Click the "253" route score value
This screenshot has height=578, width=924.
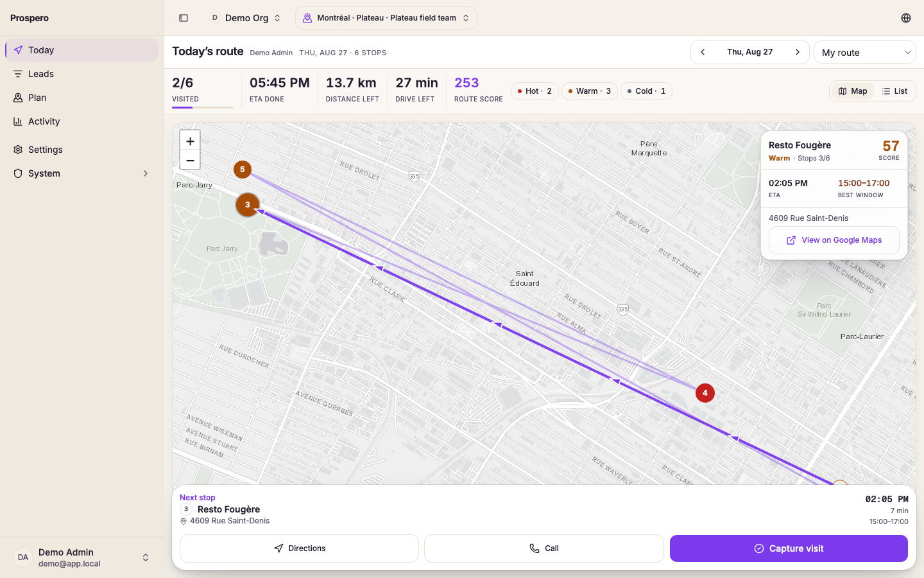(466, 83)
